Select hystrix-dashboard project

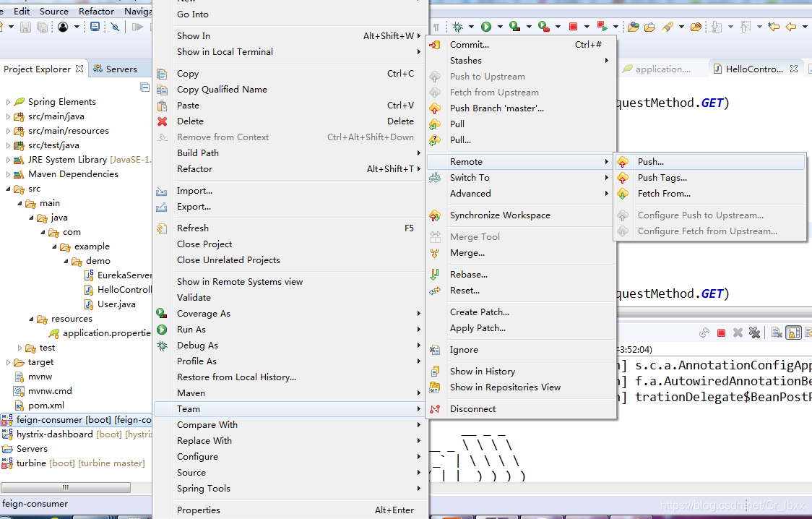coord(77,434)
